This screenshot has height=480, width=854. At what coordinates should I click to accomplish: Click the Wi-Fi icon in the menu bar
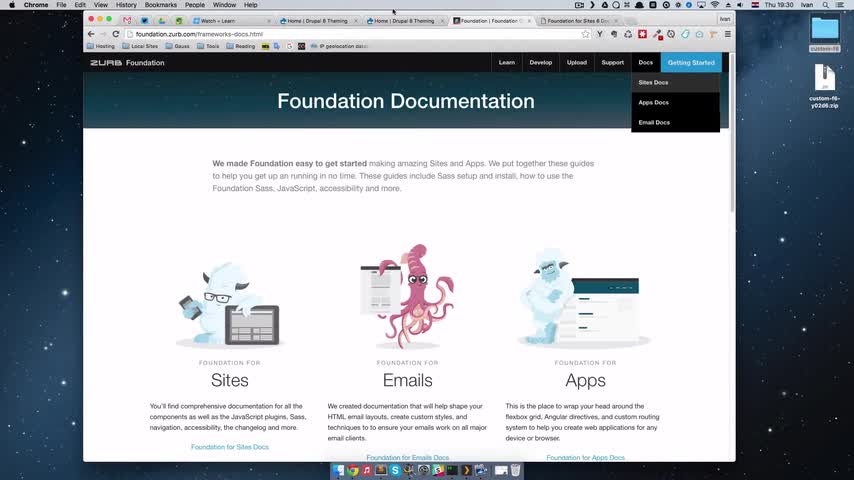[x=715, y=5]
